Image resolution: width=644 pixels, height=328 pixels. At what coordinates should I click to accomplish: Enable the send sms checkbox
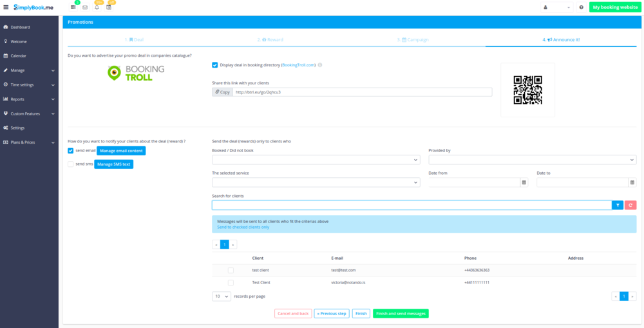[71, 164]
